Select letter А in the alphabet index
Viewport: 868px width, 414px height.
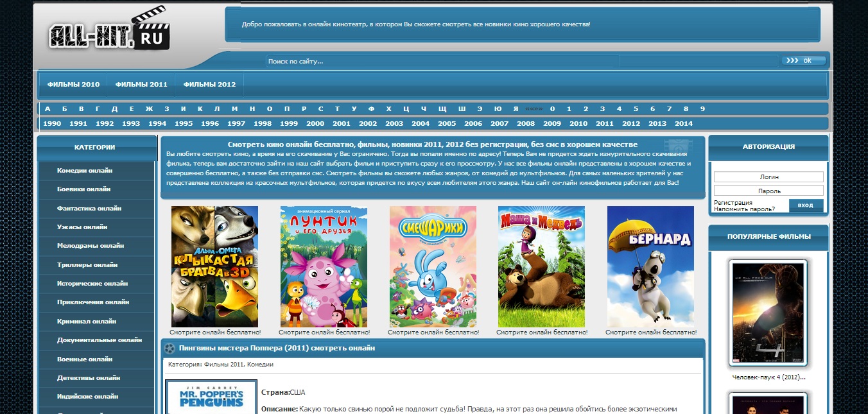tap(48, 109)
